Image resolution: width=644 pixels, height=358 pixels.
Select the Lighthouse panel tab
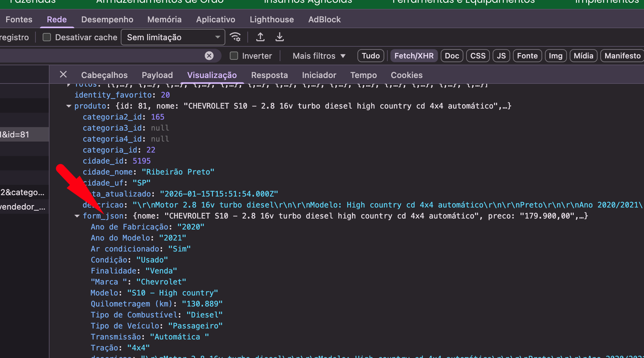click(x=271, y=20)
